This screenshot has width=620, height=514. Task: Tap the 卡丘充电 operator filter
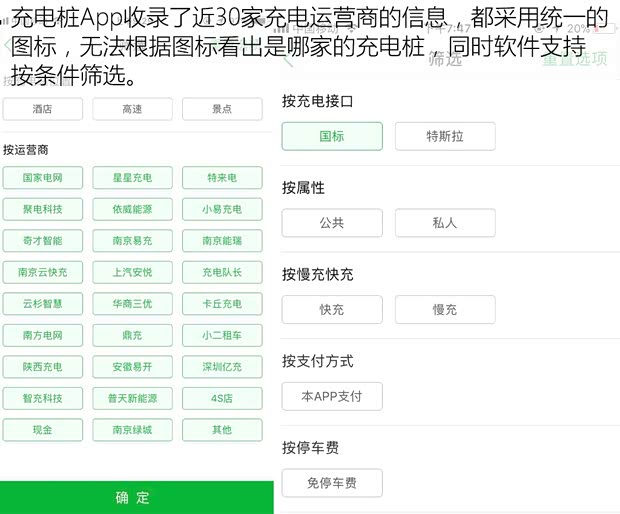point(222,304)
